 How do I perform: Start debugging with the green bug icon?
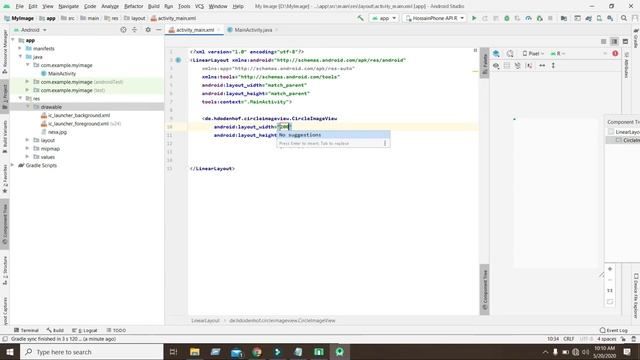click(x=507, y=18)
